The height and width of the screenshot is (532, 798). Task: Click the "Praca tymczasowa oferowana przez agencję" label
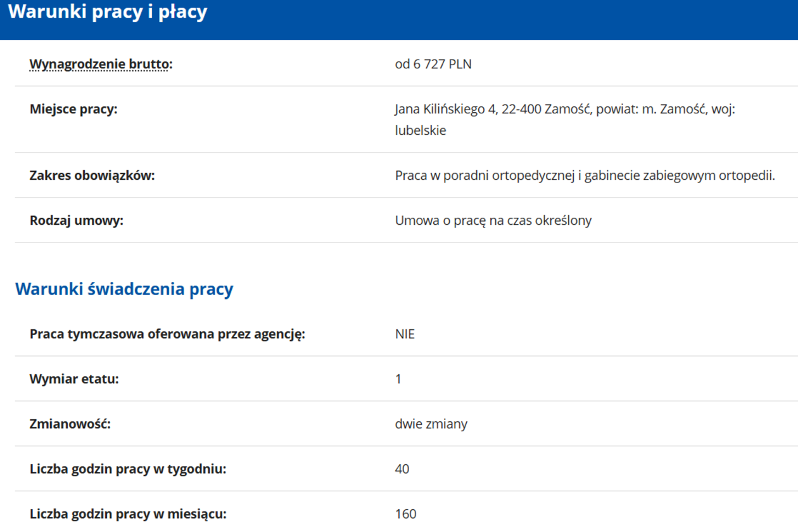[x=167, y=334]
